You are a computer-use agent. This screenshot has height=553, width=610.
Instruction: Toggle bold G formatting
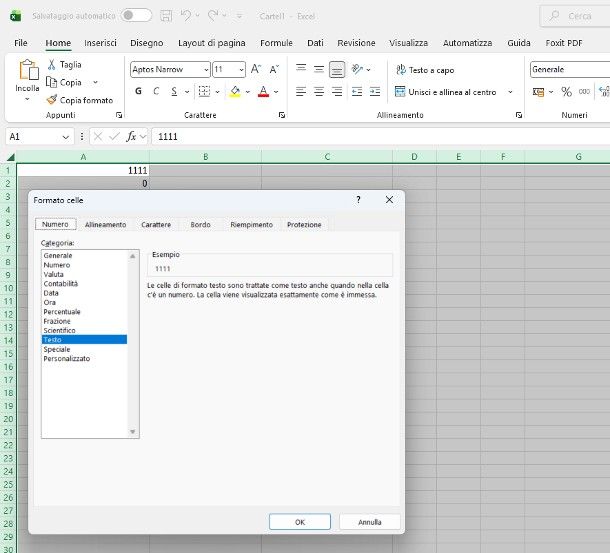tap(138, 91)
